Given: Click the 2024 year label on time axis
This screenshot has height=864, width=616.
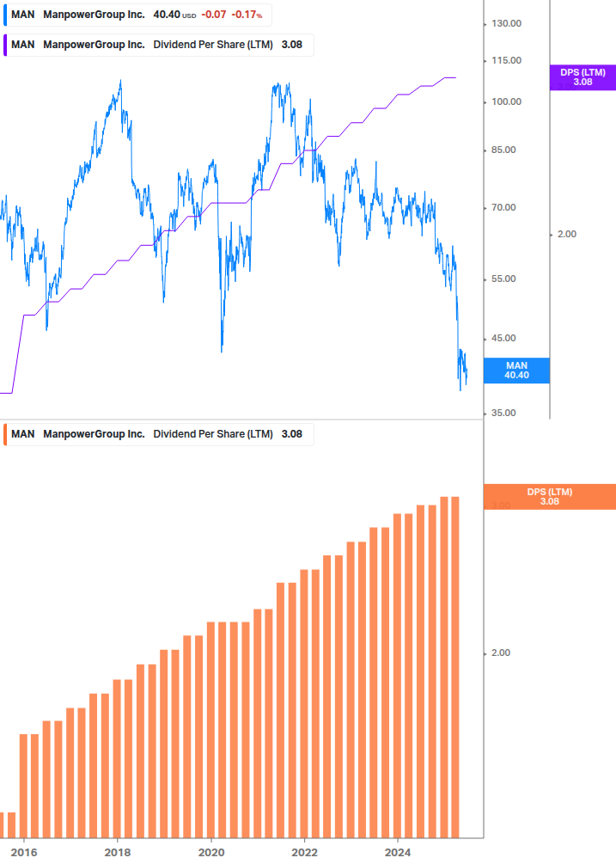Looking at the screenshot, I should point(398,853).
